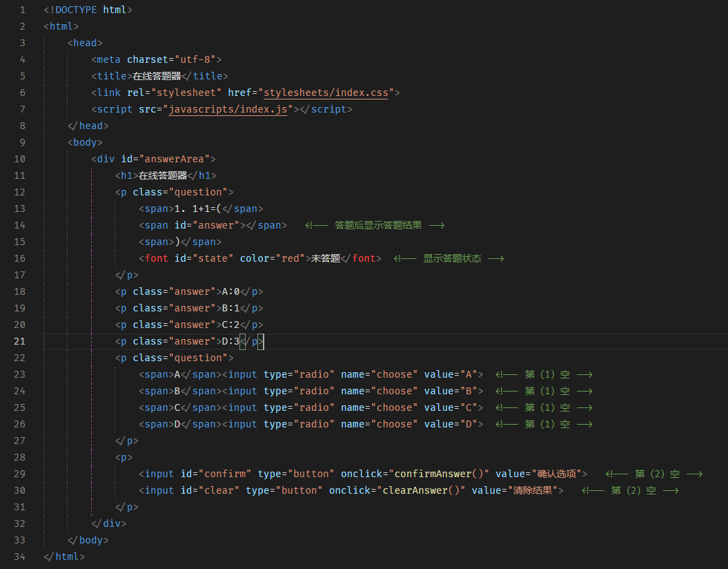Screen dimensions: 728x569
Task: Click line number 34 in the gutter
Action: coord(19,557)
